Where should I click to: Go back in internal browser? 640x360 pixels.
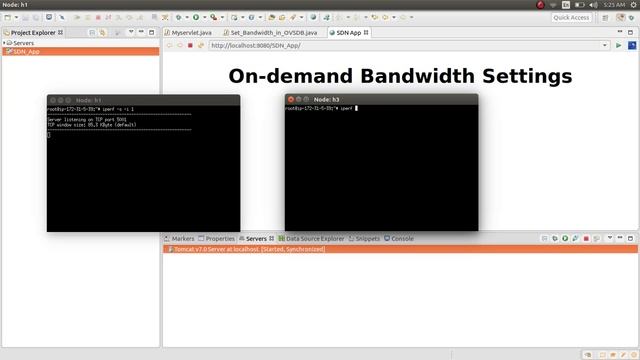click(169, 45)
